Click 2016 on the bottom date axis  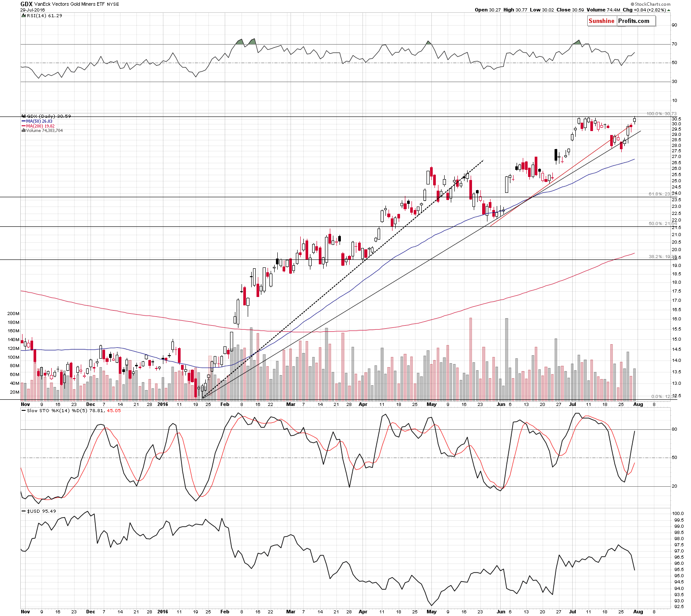pos(163,612)
